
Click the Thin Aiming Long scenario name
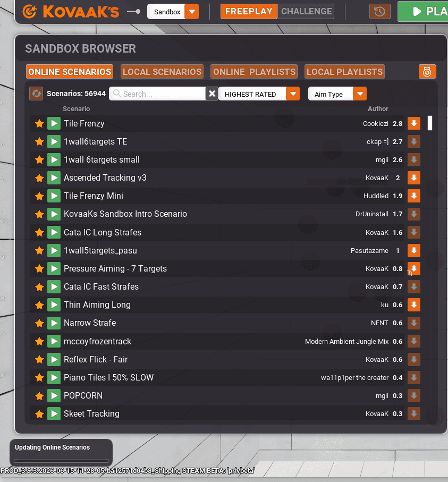pyautogui.click(x=97, y=305)
